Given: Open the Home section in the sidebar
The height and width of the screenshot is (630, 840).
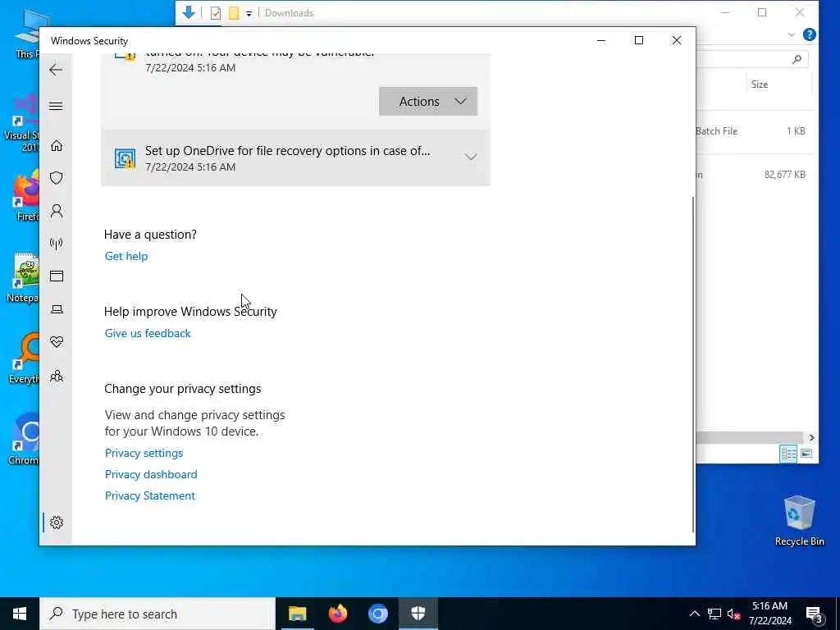Looking at the screenshot, I should click(57, 146).
